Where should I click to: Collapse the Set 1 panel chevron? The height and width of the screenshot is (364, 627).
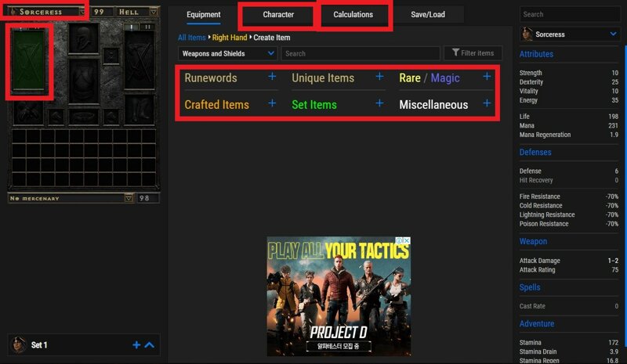(x=150, y=344)
